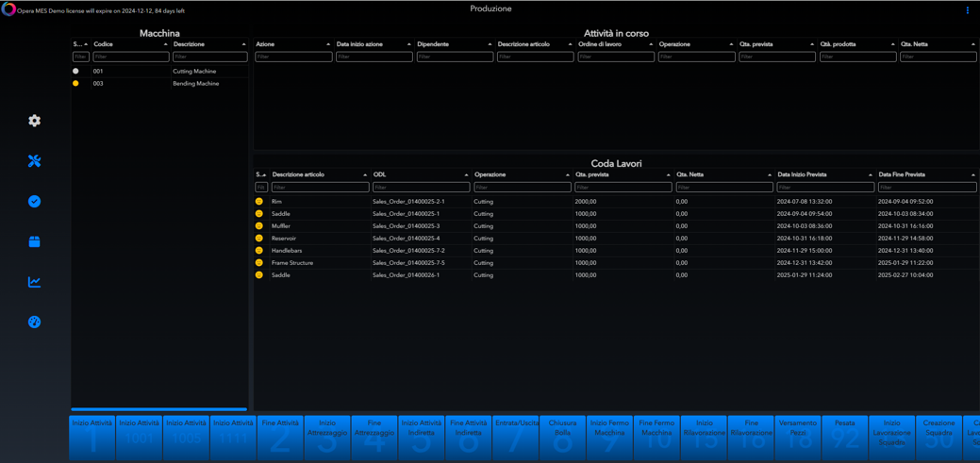Click the Opera MES logo icon
The image size is (980, 463).
8,9
